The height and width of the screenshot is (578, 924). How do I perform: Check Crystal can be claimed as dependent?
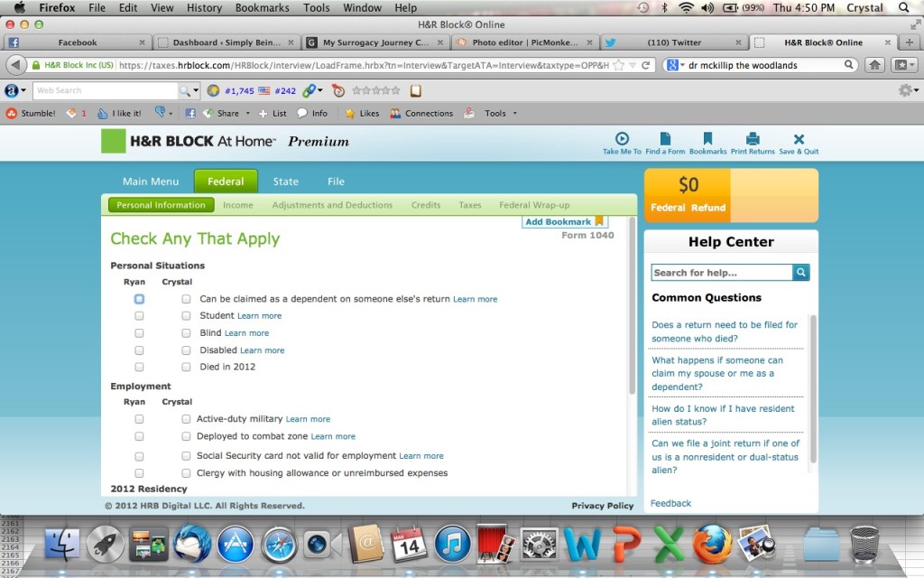click(186, 299)
